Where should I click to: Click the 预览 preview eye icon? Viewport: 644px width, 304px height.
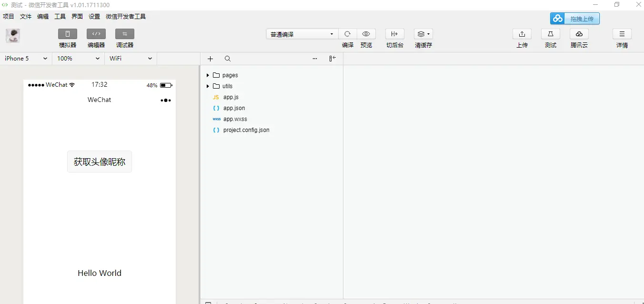pyautogui.click(x=366, y=34)
